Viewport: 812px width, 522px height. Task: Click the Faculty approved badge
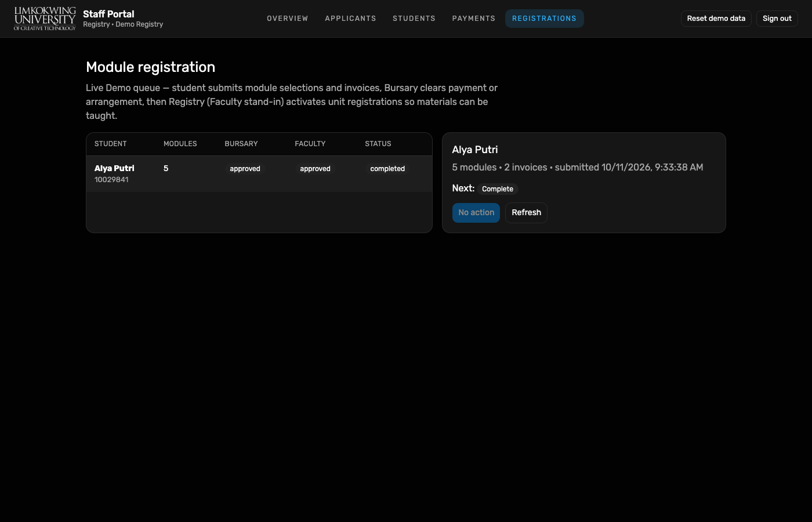click(x=315, y=169)
